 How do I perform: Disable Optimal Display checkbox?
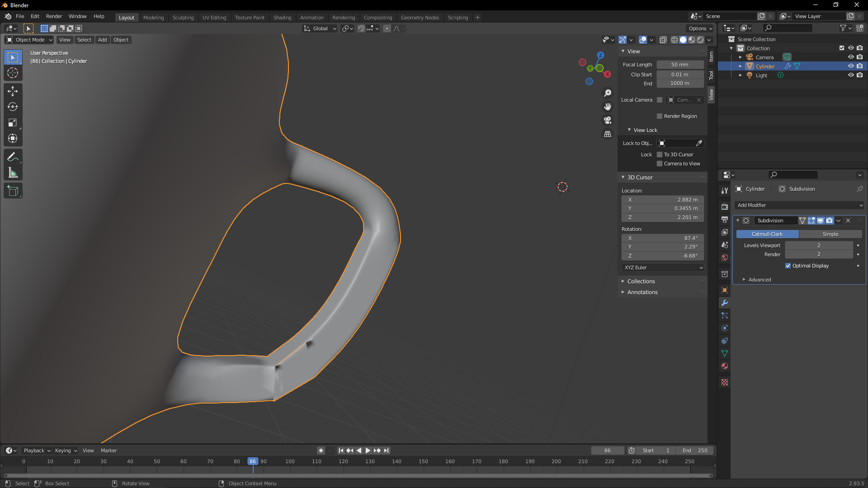pos(788,266)
